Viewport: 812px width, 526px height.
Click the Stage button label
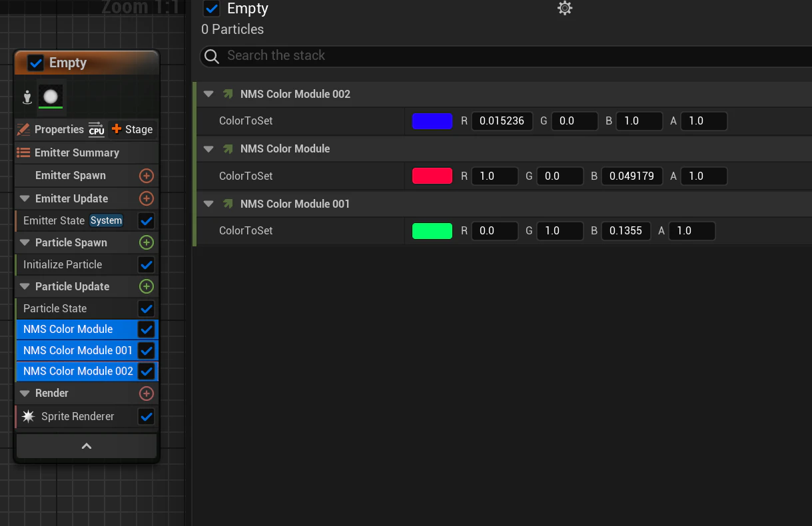pyautogui.click(x=139, y=129)
